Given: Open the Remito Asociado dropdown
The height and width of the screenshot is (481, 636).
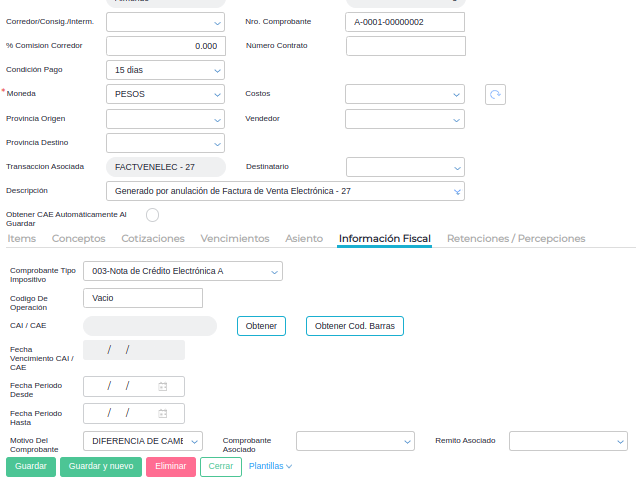Looking at the screenshot, I should [x=568, y=441].
